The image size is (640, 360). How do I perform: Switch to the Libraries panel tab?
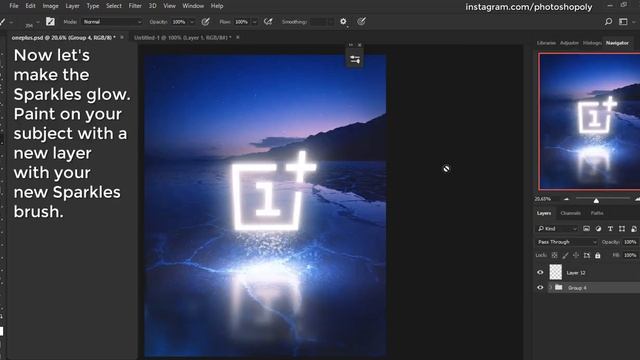coord(546,43)
